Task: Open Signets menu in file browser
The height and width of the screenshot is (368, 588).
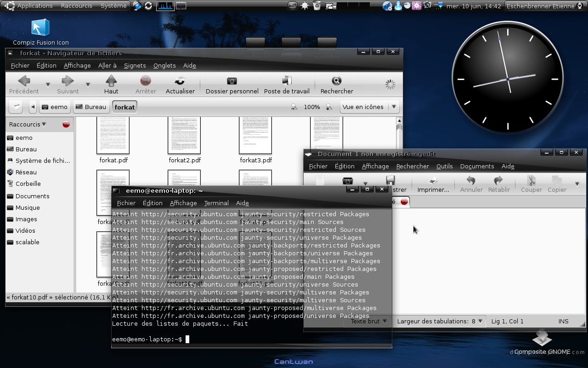Action: point(135,65)
